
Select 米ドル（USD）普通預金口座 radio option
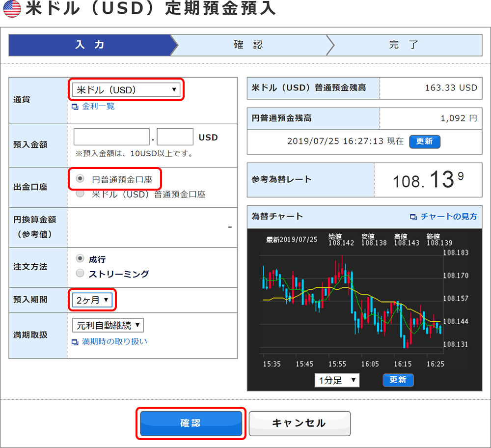[81, 194]
